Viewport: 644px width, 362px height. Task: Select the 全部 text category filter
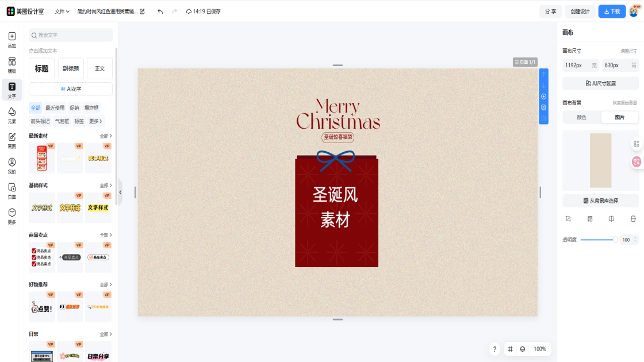click(36, 107)
